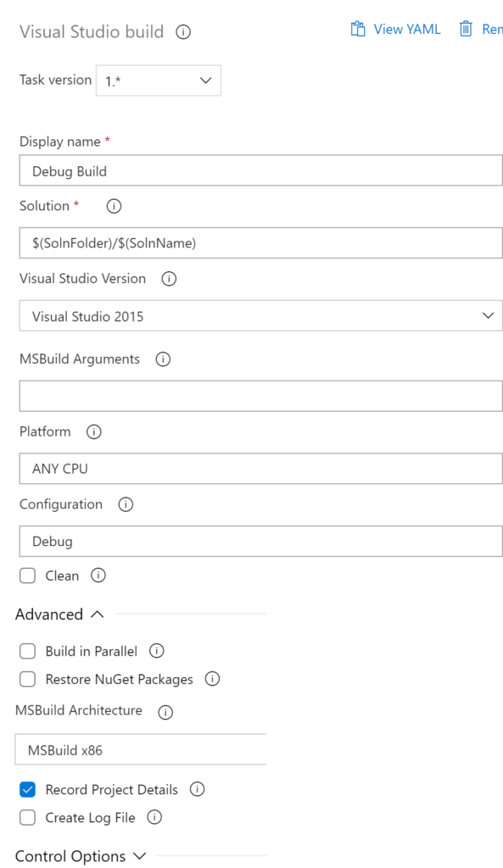The height and width of the screenshot is (868, 503).
Task: Check the Build in Parallel option
Action: point(27,651)
